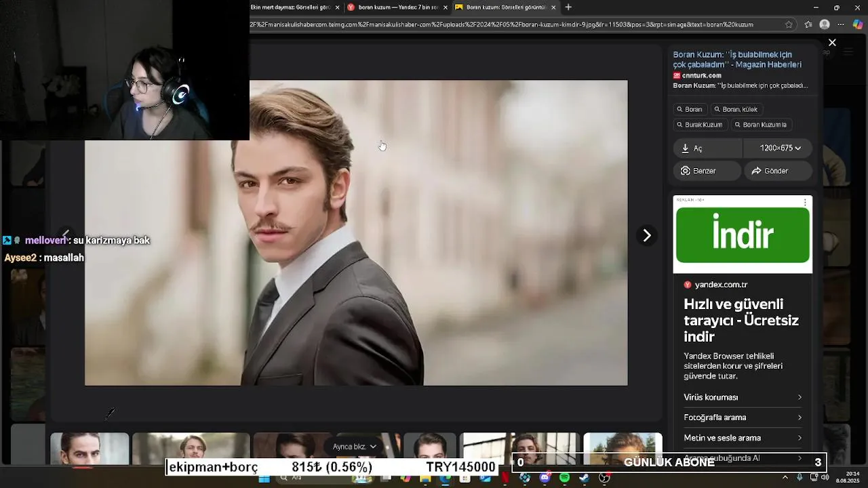
Task: Expand the Fotoğrafla arama item
Action: pos(743,418)
